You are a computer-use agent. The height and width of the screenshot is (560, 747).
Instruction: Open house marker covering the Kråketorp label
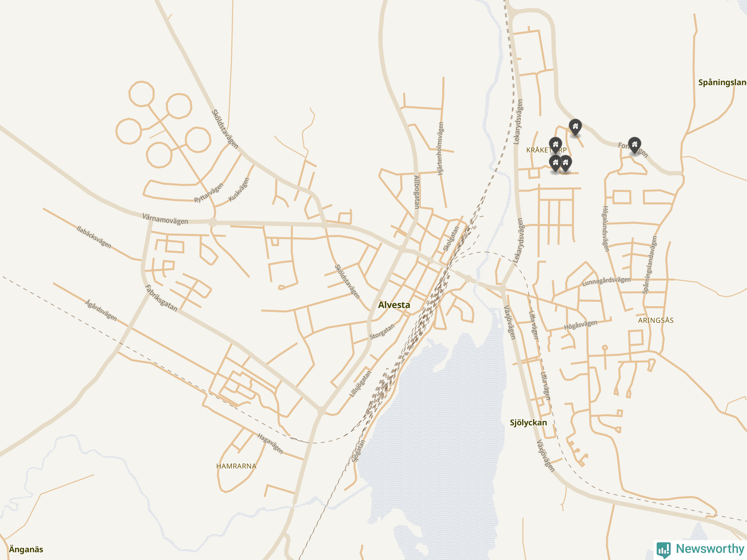[556, 146]
